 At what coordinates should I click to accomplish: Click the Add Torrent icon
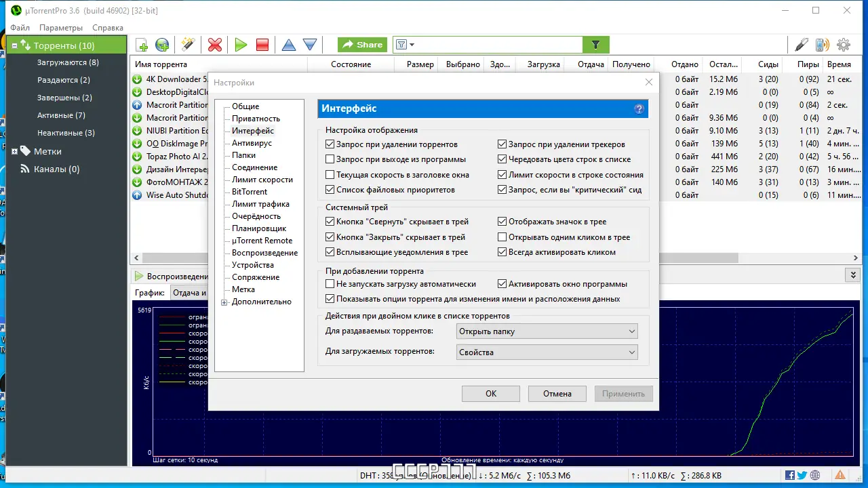pos(142,45)
